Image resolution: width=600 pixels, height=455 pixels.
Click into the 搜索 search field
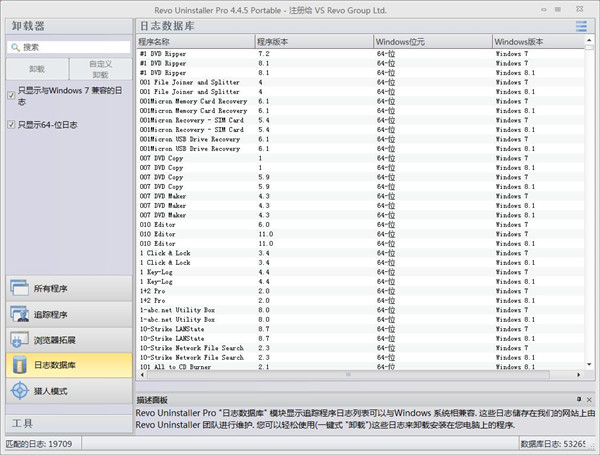pyautogui.click(x=74, y=47)
